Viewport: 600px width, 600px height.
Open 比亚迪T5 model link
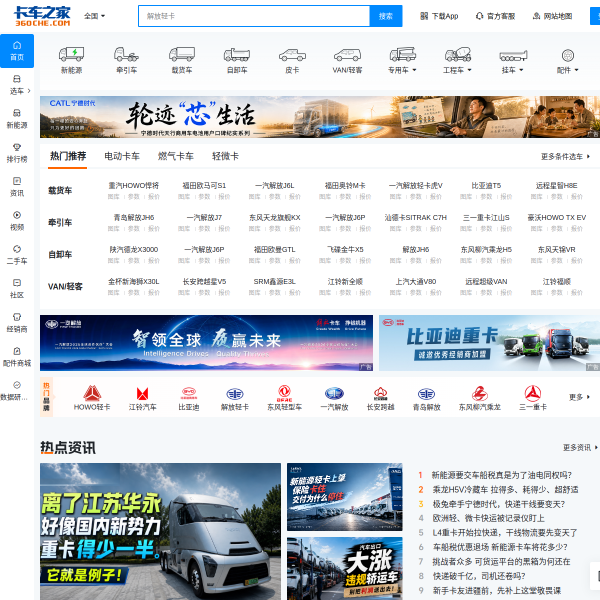point(486,186)
